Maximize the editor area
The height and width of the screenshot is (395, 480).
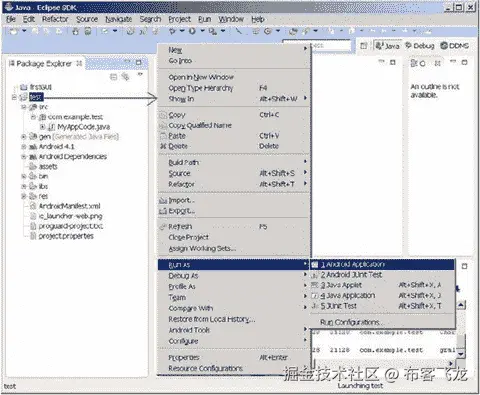393,62
